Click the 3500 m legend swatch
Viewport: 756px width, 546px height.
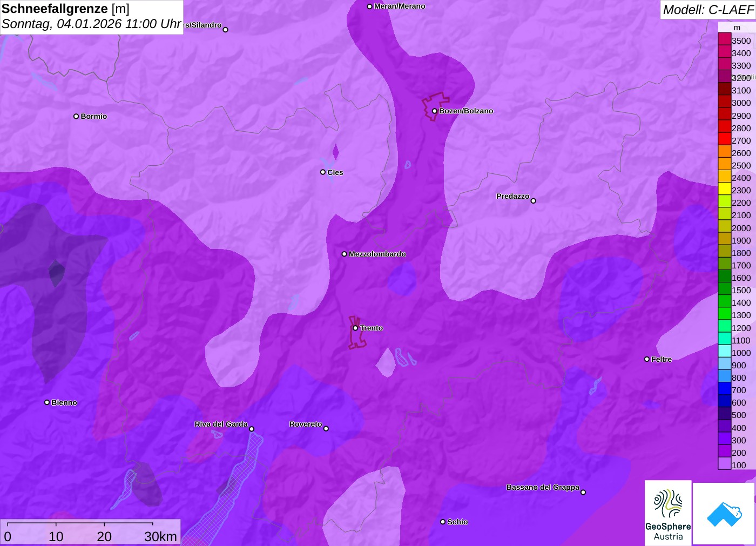pos(724,39)
